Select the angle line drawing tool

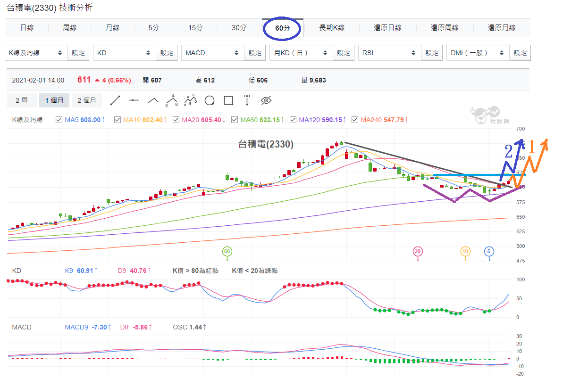152,100
